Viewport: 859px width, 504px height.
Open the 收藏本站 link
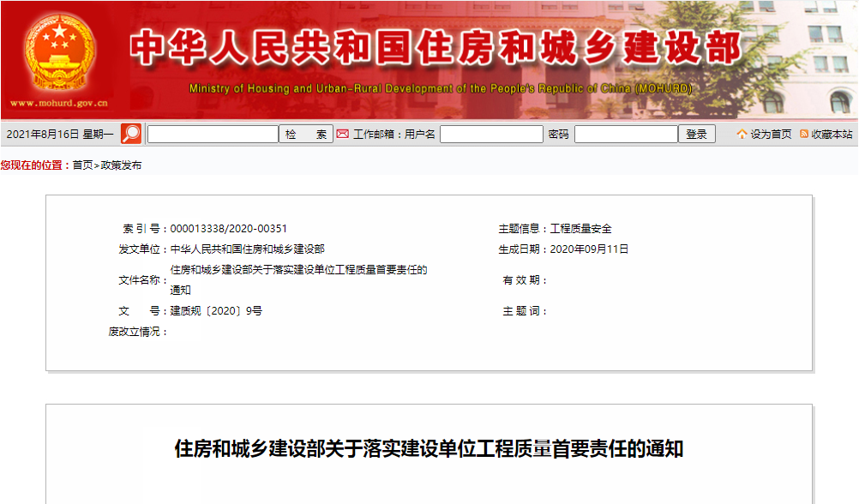(832, 135)
